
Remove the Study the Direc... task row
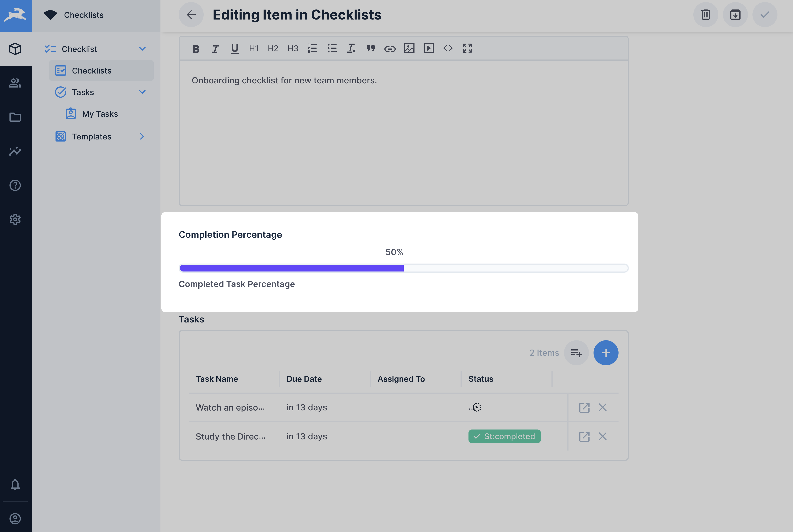[x=602, y=436]
